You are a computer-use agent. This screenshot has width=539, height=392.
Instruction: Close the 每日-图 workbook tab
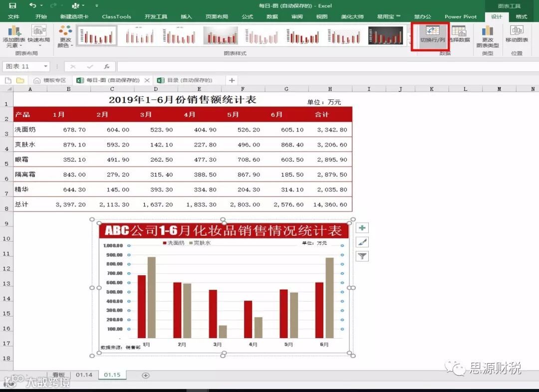point(147,80)
